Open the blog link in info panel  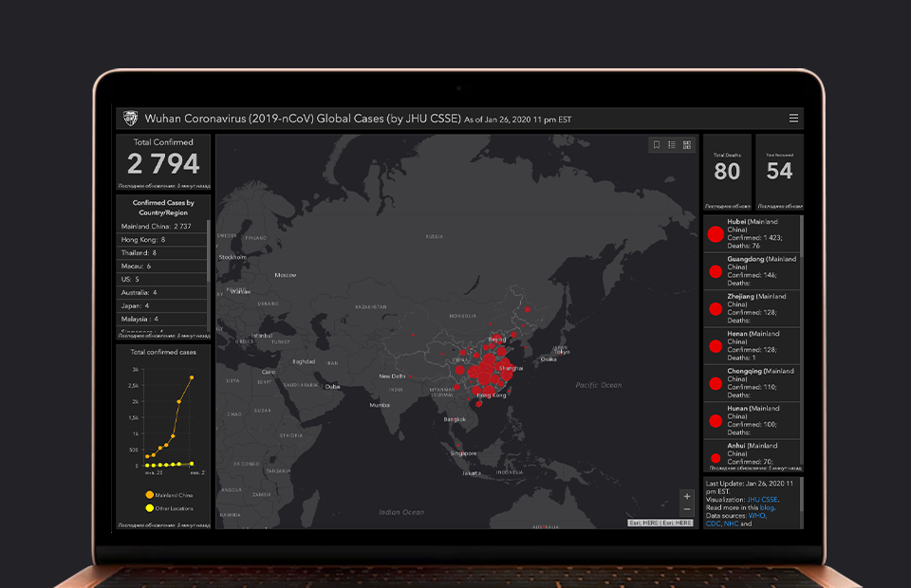[767, 507]
